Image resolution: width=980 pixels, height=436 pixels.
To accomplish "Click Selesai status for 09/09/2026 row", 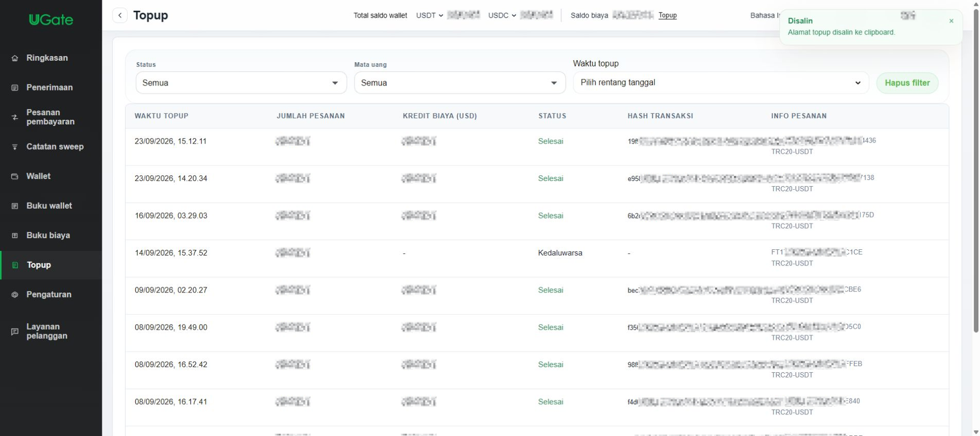I will [550, 290].
